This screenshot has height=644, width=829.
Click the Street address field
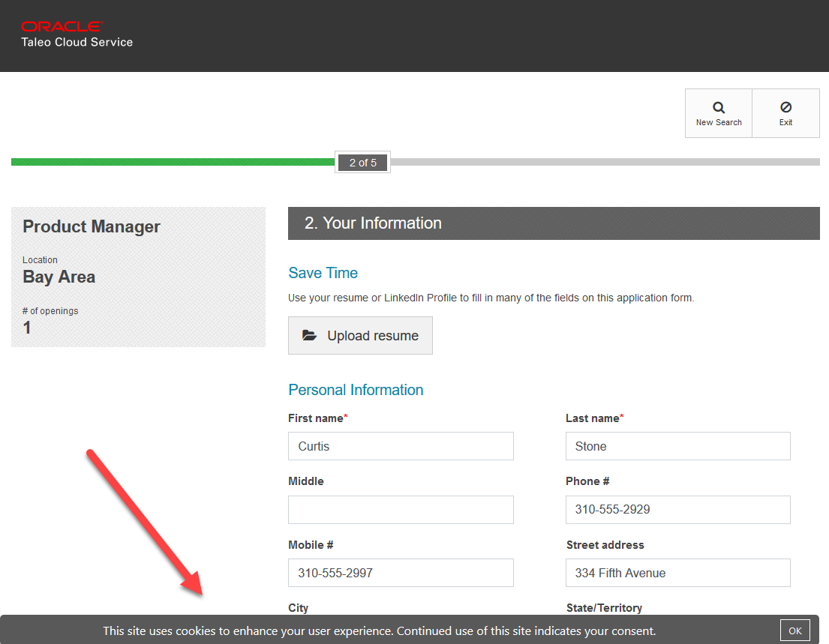(x=677, y=573)
